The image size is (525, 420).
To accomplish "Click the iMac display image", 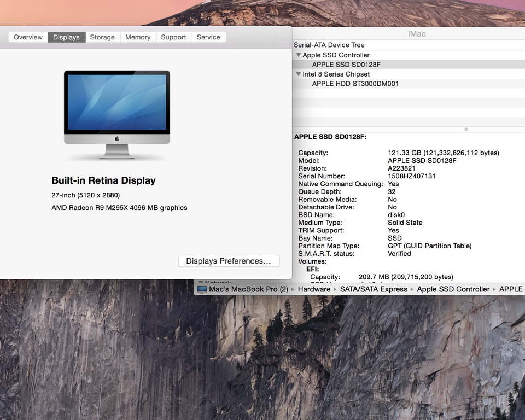I will tap(117, 114).
